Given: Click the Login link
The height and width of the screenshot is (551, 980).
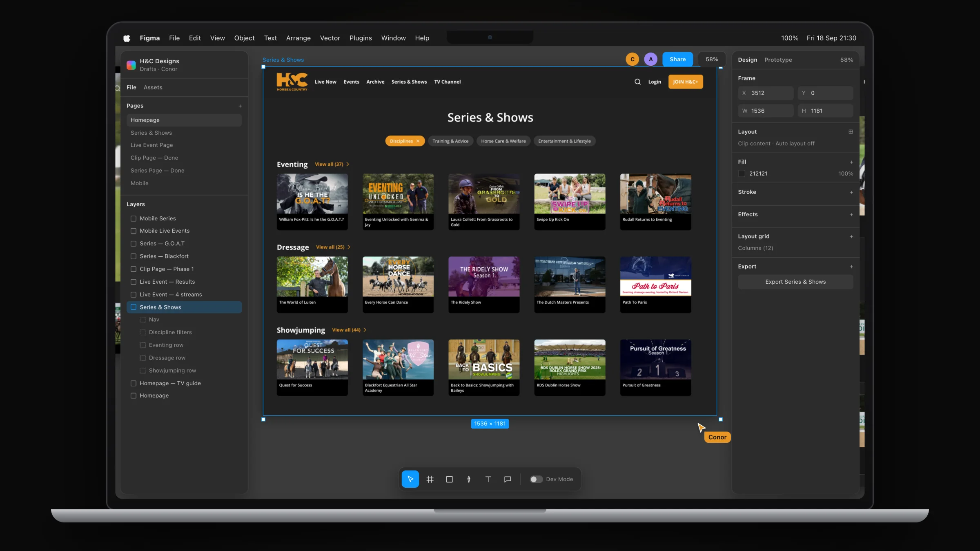Looking at the screenshot, I should [654, 82].
